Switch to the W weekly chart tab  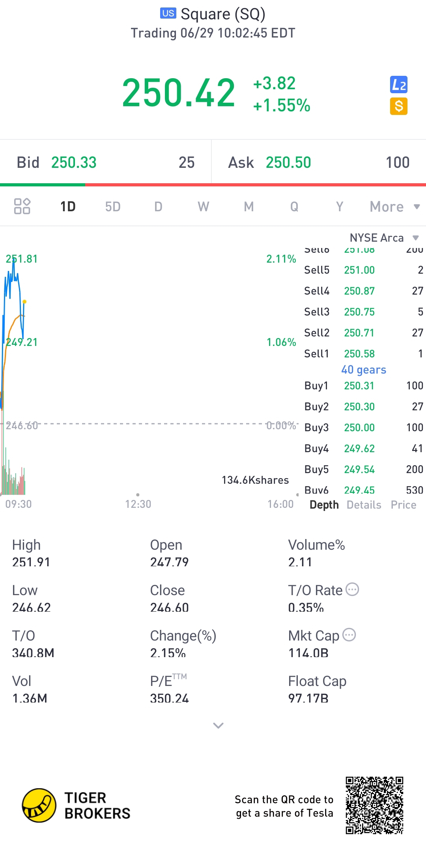[x=204, y=207]
